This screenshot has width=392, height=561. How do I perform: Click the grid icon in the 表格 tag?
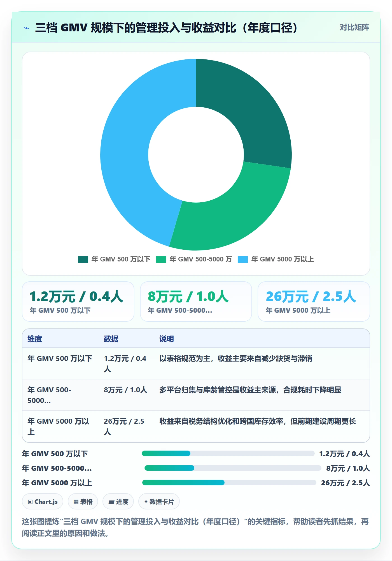pyautogui.click(x=76, y=502)
